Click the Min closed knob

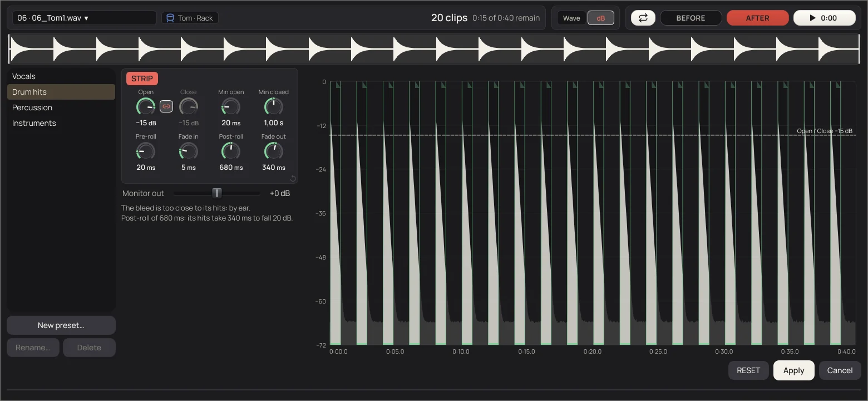(x=273, y=106)
